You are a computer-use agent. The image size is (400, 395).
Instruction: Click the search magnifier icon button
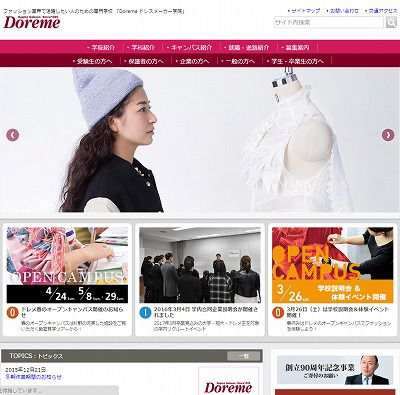[x=391, y=22]
